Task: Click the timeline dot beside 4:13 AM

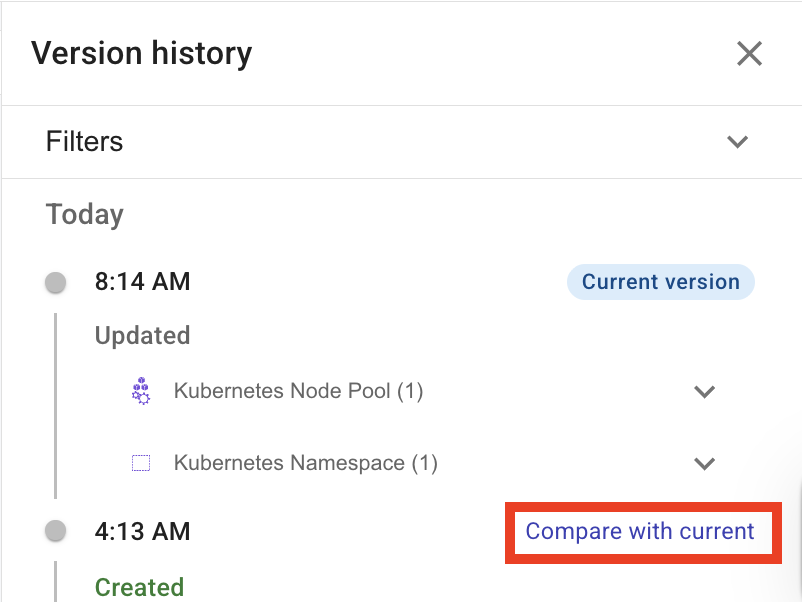Action: tap(56, 531)
